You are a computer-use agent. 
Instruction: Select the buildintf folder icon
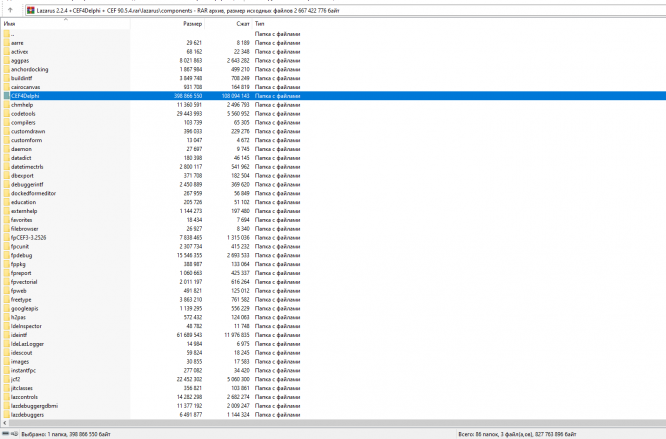(x=6, y=78)
